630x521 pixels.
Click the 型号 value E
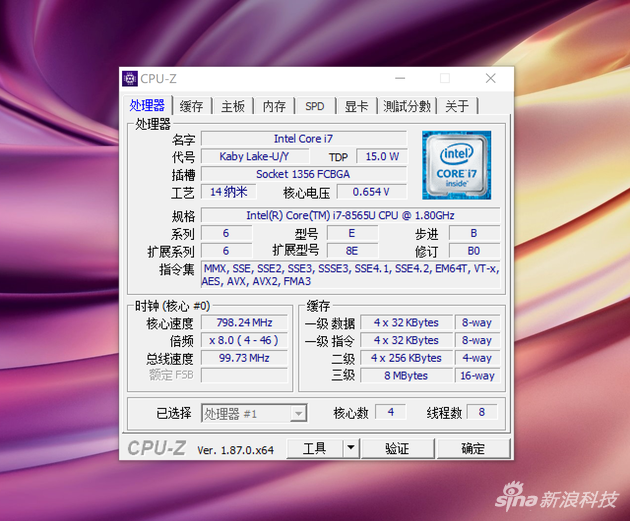[x=352, y=233]
